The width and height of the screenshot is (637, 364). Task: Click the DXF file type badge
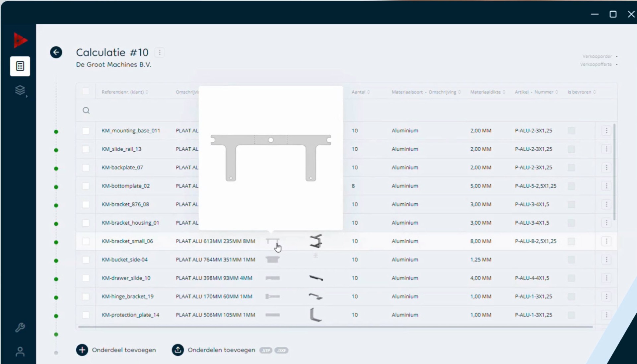(x=281, y=350)
